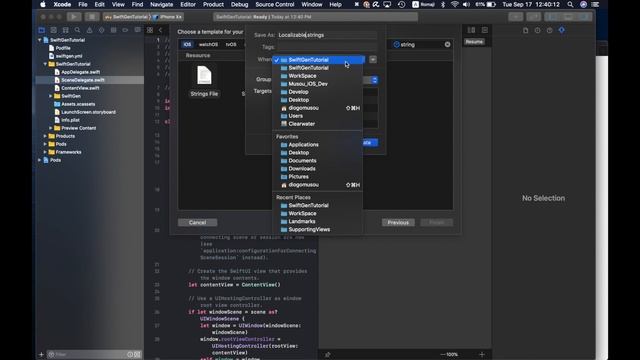Open the Report navigator icon
The height and width of the screenshot is (360, 640).
(138, 30)
